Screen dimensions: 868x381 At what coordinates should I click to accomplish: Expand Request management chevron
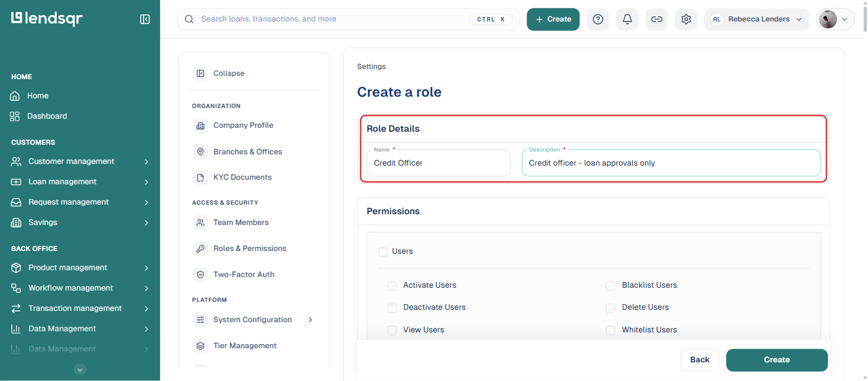[146, 202]
